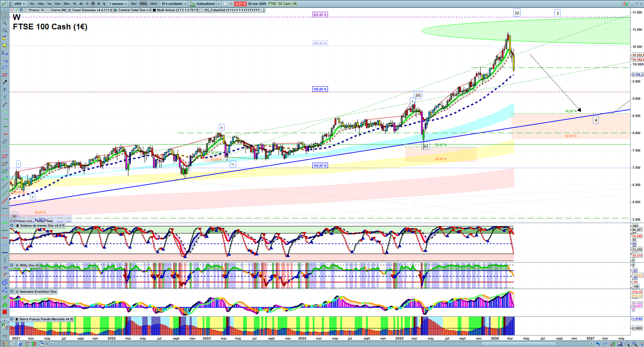Screen dimensions: 644x347
Task: Click the green thumbs-up icon
Action: click(5, 305)
